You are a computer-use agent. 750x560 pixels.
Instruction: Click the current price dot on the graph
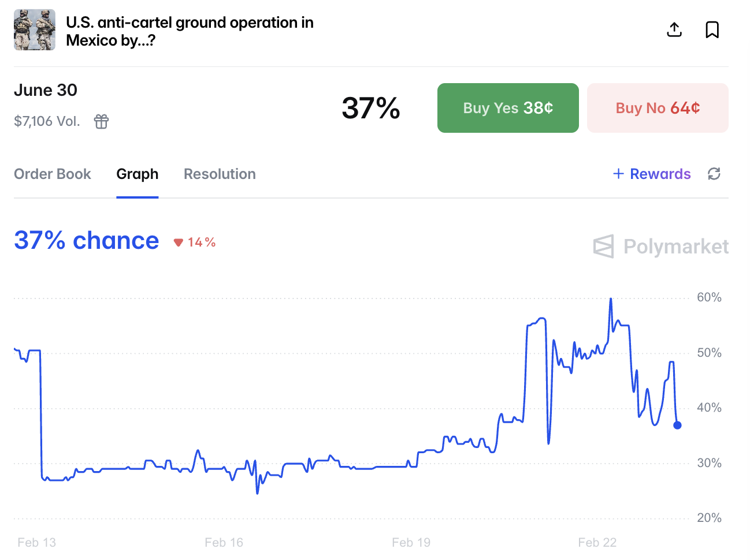677,425
